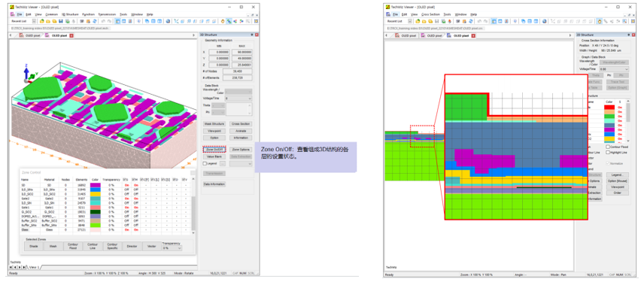Open the Transparency dropdown in Zone Control
The height and width of the screenshot is (285, 644).
click(x=172, y=248)
